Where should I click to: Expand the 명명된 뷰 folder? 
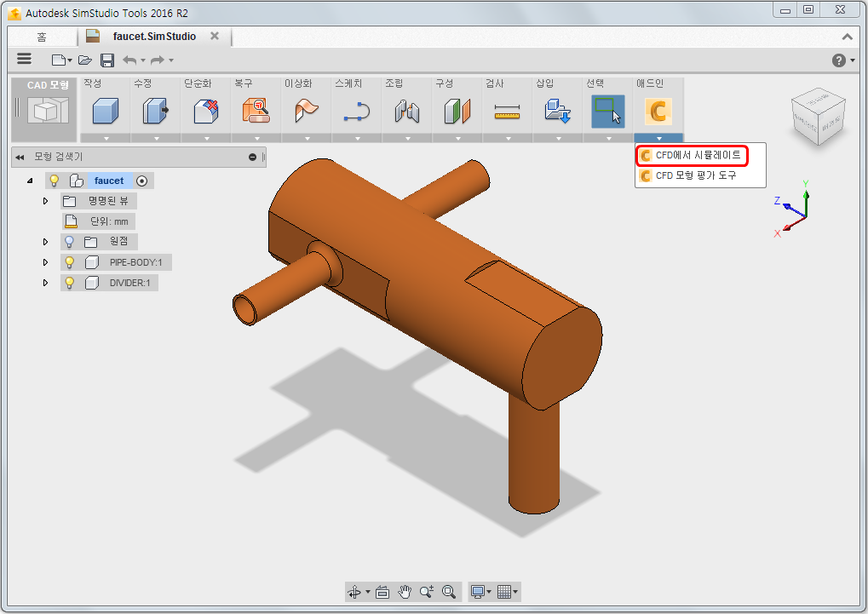(x=45, y=201)
